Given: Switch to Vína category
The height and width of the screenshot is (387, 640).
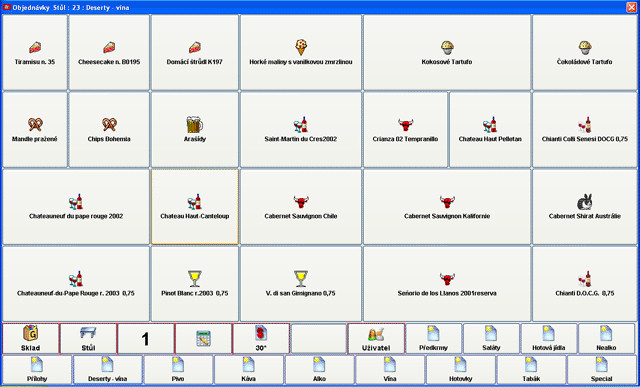Looking at the screenshot, I should coord(390,369).
